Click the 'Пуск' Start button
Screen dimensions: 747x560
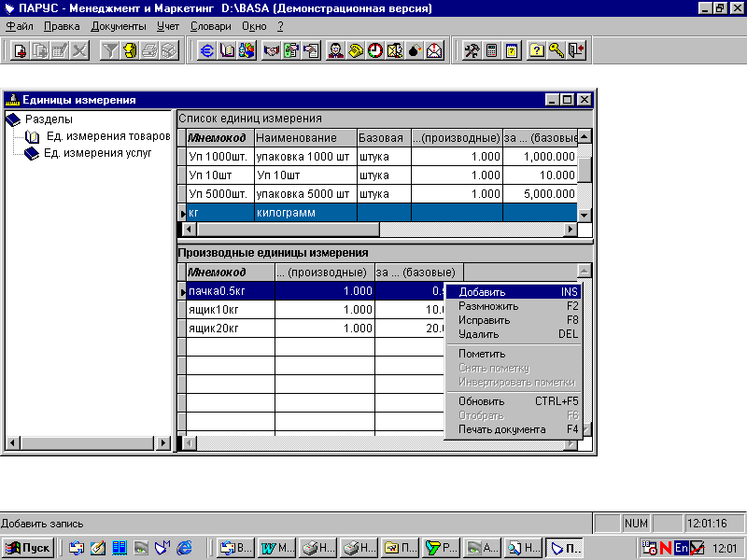[28, 548]
